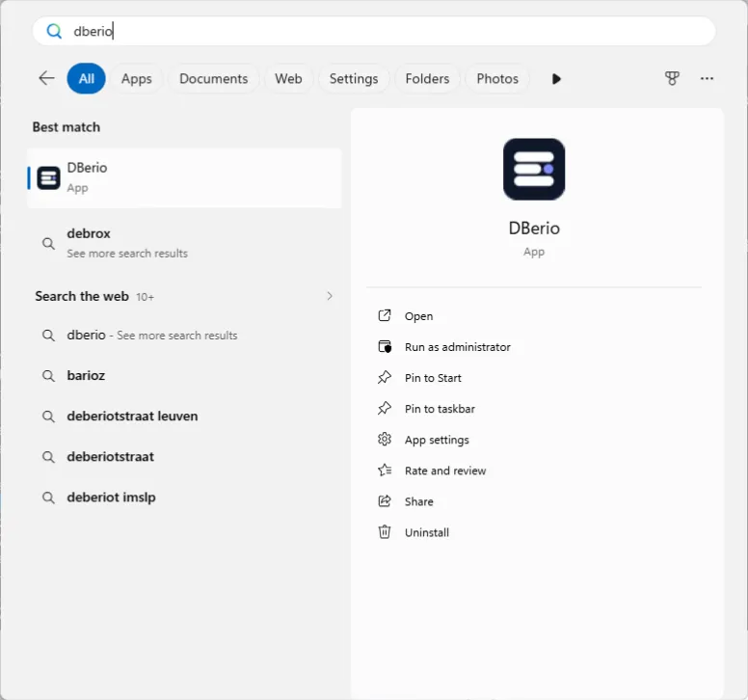Image resolution: width=748 pixels, height=700 pixels.
Task: Open the Search the web heading
Action: click(x=82, y=296)
